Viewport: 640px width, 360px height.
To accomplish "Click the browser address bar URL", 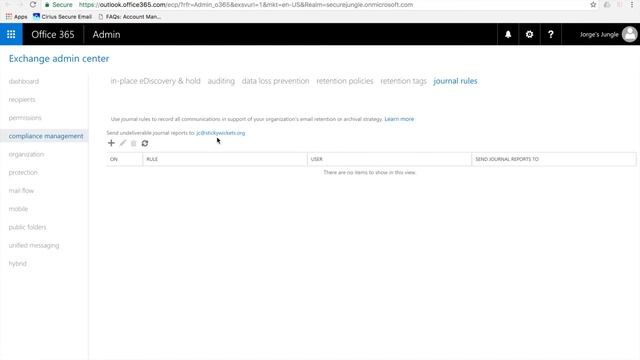I will click(x=246, y=5).
